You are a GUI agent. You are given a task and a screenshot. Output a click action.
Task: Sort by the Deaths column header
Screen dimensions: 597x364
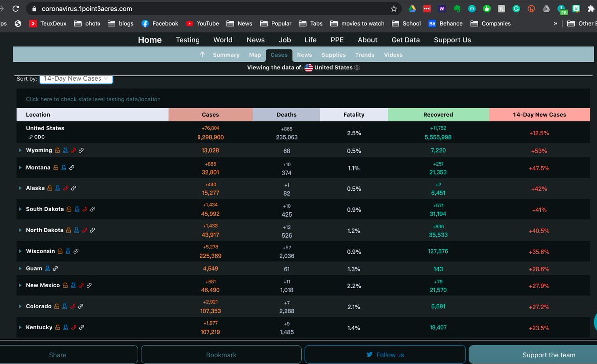pyautogui.click(x=287, y=115)
